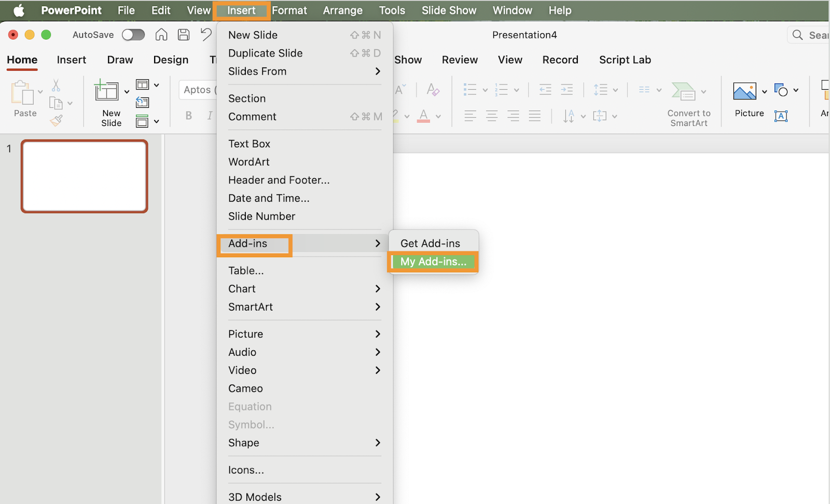The height and width of the screenshot is (504, 830).
Task: Open the Slide Show menu in menu bar
Action: [449, 10]
